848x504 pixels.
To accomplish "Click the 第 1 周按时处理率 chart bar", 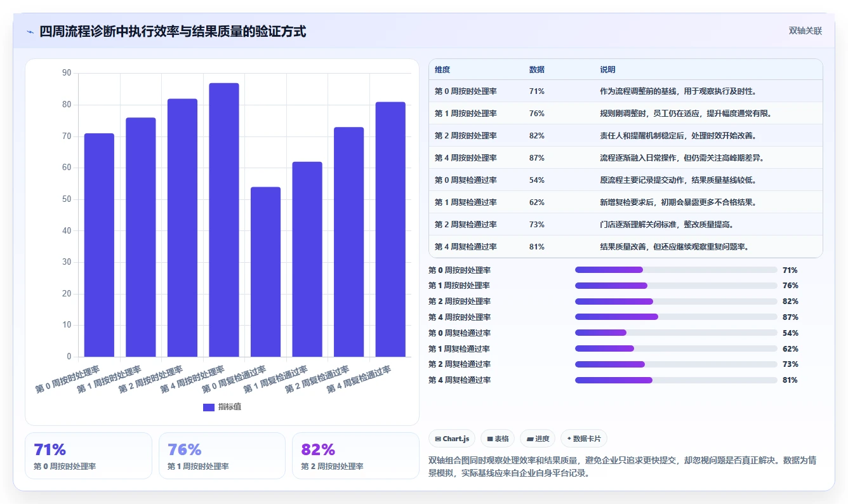I will [141, 237].
